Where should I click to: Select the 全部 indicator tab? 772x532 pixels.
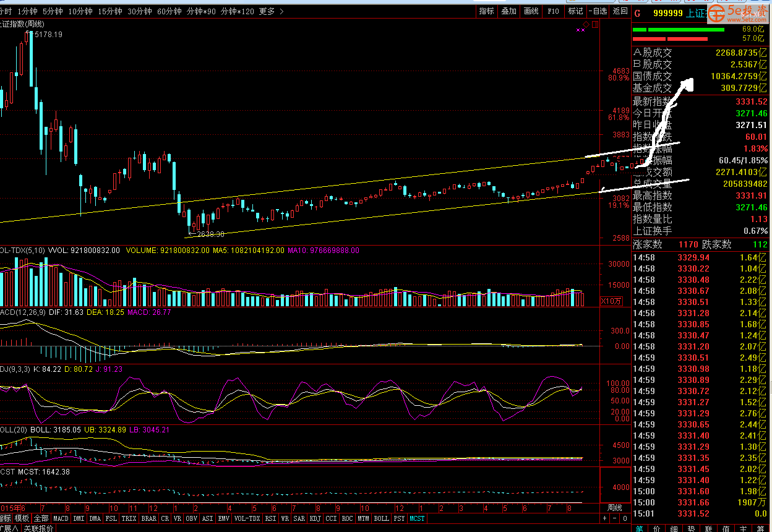42,518
